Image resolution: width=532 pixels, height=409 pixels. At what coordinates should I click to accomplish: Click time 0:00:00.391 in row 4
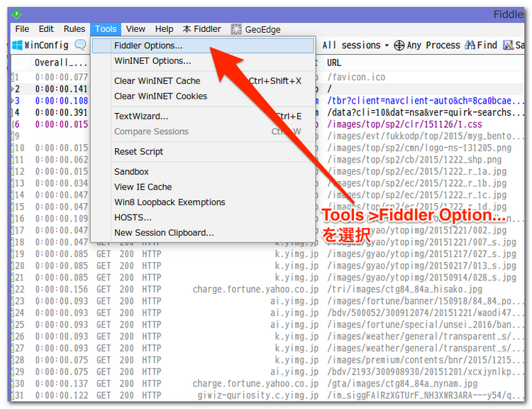(x=62, y=112)
